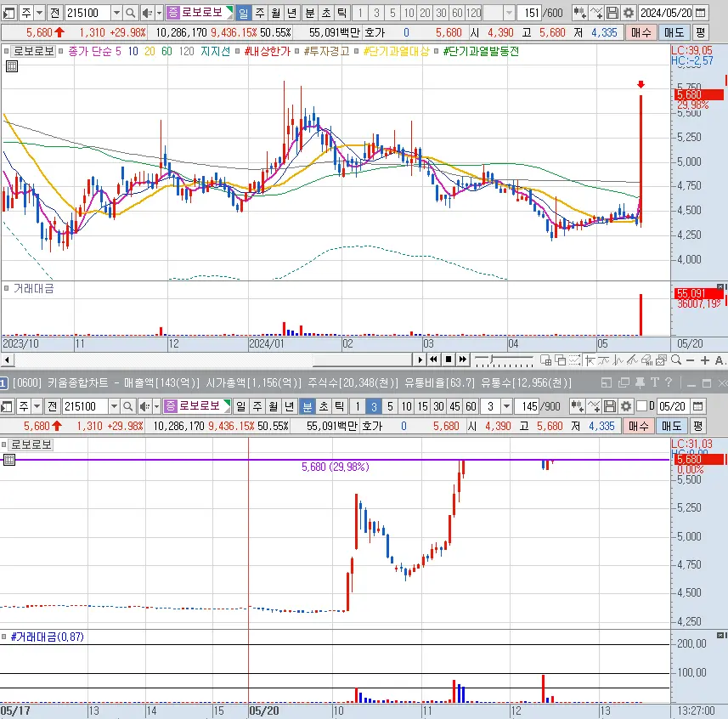Viewport: 728px width, 719px height.
Task: Select 틱 tick tab in bottom chart toolbar
Action: 340,406
